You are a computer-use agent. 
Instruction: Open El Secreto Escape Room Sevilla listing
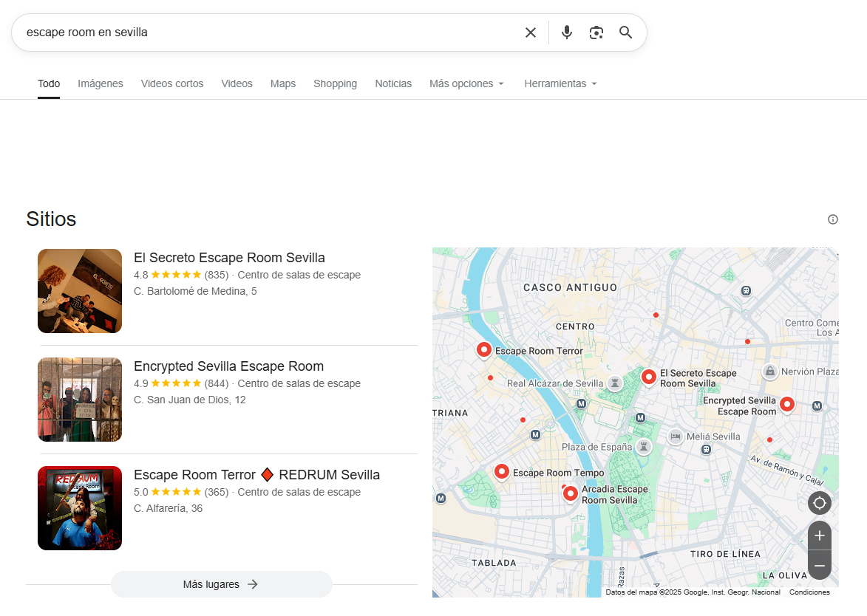229,258
